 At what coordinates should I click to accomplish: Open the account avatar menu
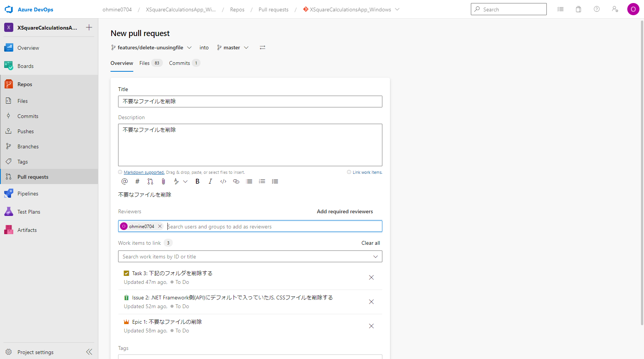pyautogui.click(x=633, y=9)
